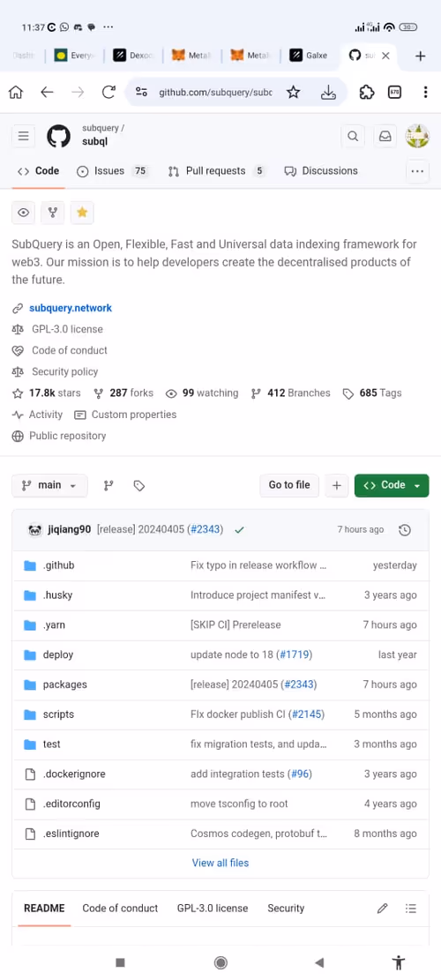Image resolution: width=441 pixels, height=980 pixels.
Task: Open the scripts folder
Action: coord(59,715)
